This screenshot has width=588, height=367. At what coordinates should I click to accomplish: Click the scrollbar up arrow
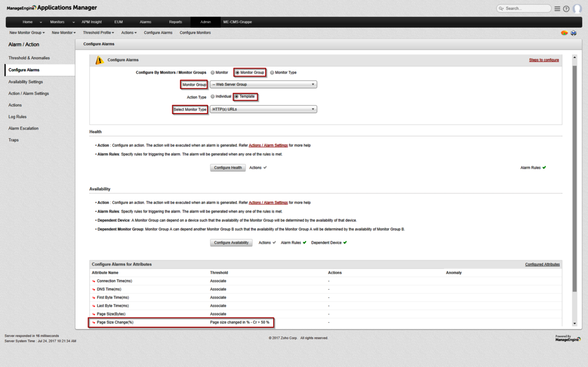pyautogui.click(x=574, y=58)
